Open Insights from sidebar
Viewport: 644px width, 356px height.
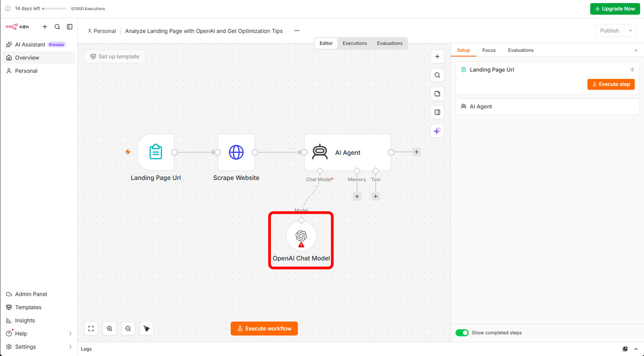(x=39, y=320)
